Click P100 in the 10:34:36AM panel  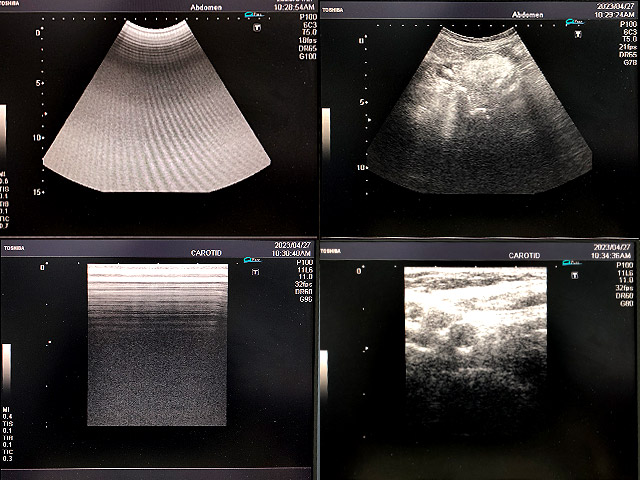pos(625,266)
